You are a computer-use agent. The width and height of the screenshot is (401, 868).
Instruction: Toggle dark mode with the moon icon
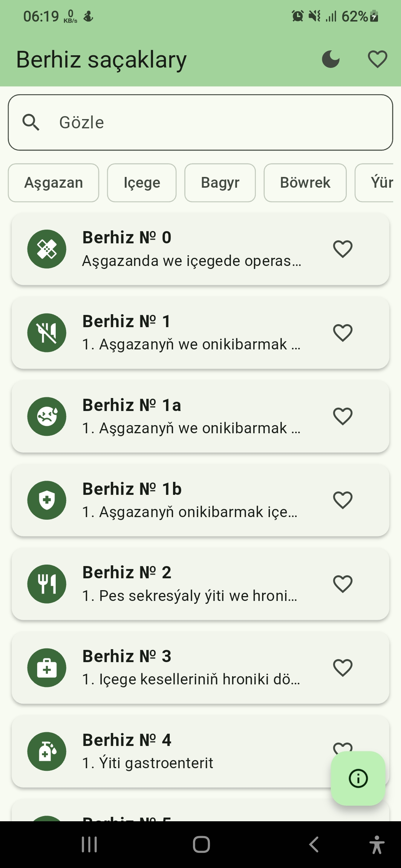[330, 59]
